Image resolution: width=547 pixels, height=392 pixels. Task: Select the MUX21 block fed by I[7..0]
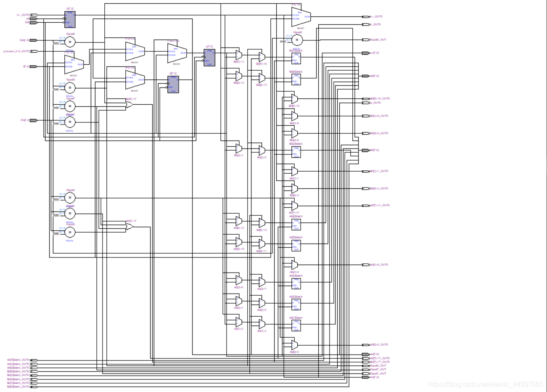(74, 64)
